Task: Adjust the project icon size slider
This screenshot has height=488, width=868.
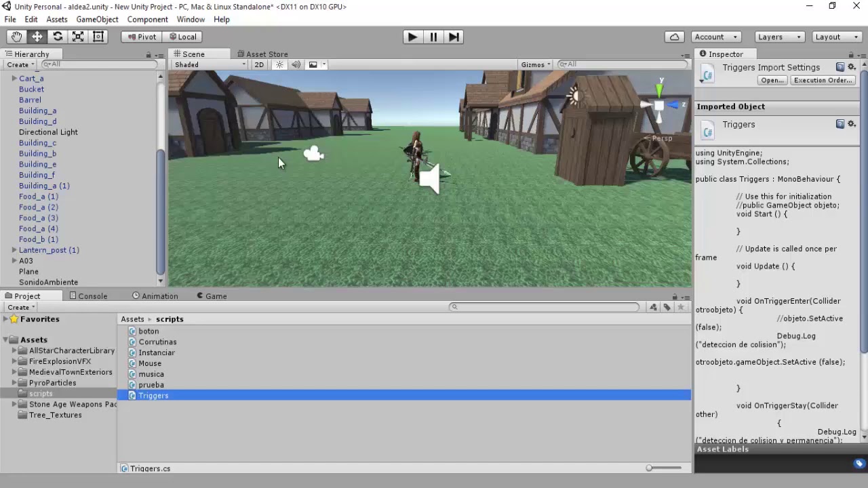Action: coord(664,468)
